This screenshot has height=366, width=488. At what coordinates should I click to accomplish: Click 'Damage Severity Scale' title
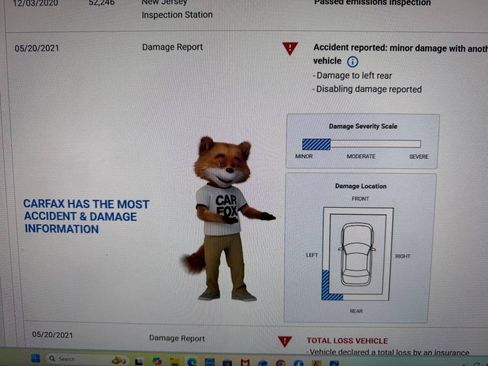[x=363, y=126]
